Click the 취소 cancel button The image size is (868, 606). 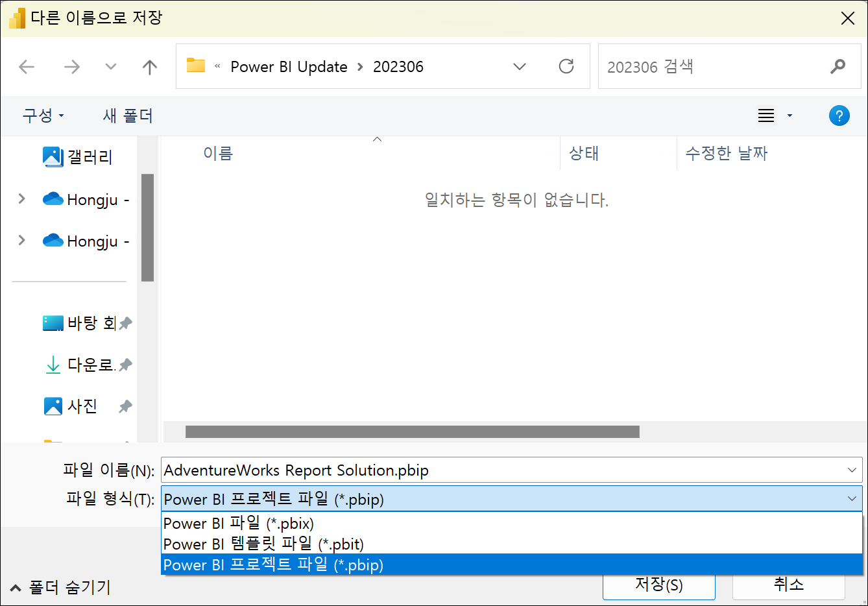[x=789, y=585]
